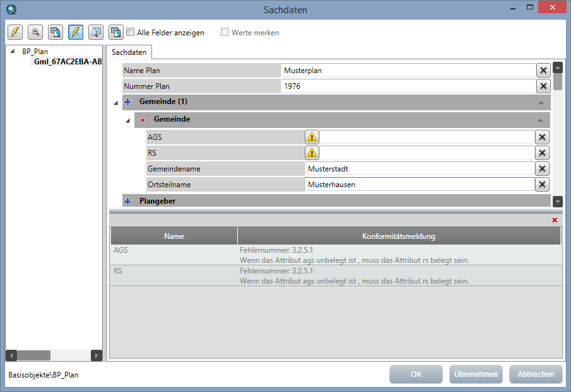
Task: Click the magnifier-over-table toolbar icon
Action: tap(95, 32)
